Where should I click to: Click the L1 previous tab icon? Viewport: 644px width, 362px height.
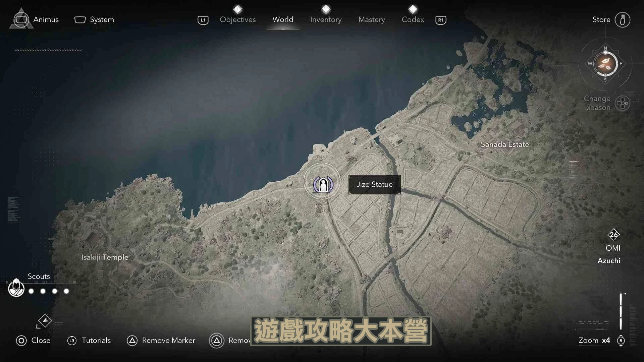pyautogui.click(x=203, y=20)
